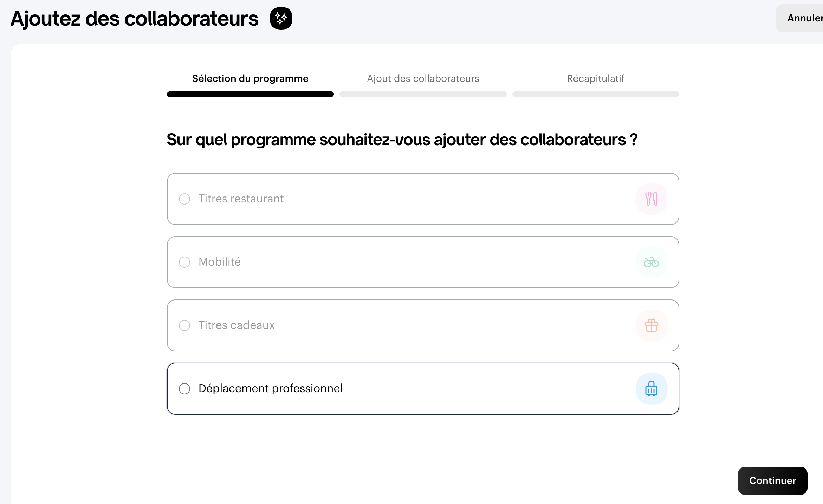Click the Déplacement professionnel label text
The height and width of the screenshot is (504, 823).
click(270, 389)
